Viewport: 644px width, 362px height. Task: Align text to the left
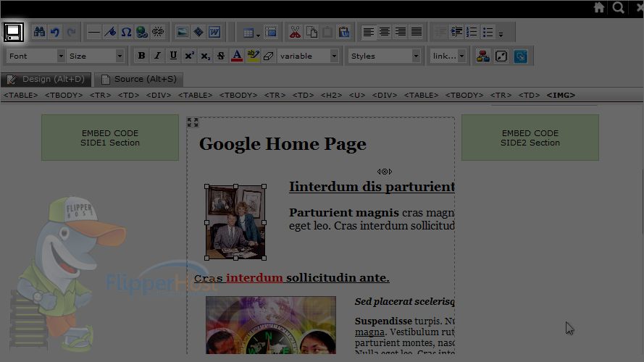coord(369,32)
